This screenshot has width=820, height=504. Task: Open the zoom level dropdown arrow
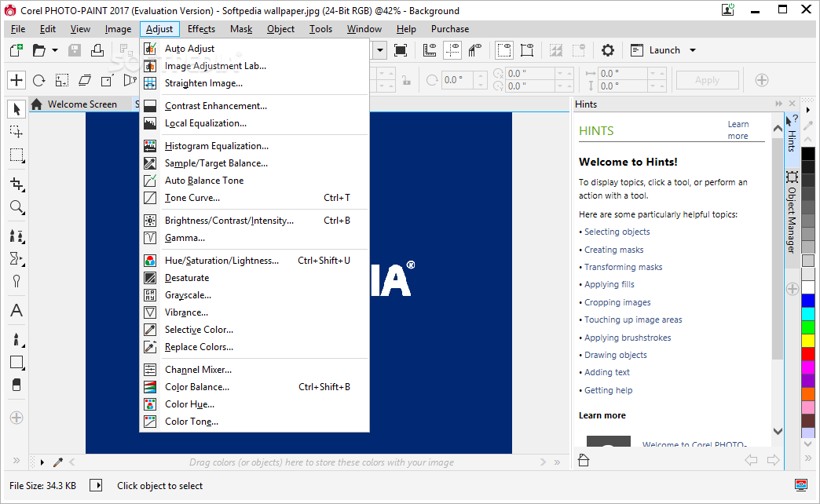click(380, 50)
